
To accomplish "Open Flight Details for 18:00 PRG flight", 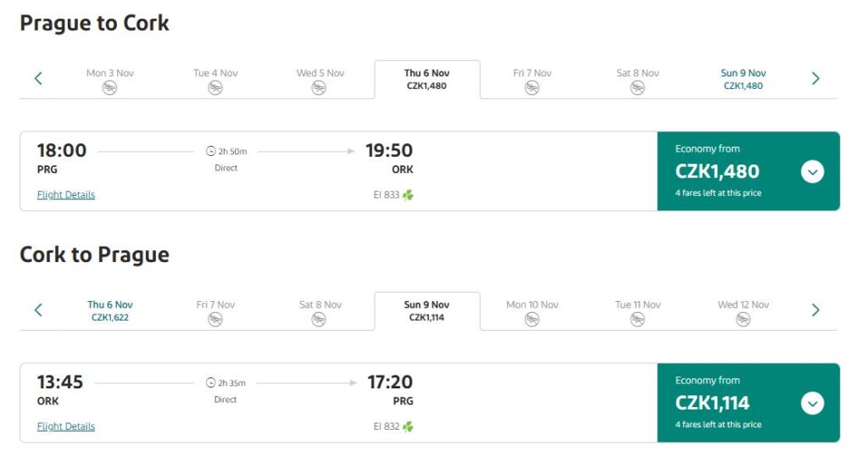I will pos(66,195).
